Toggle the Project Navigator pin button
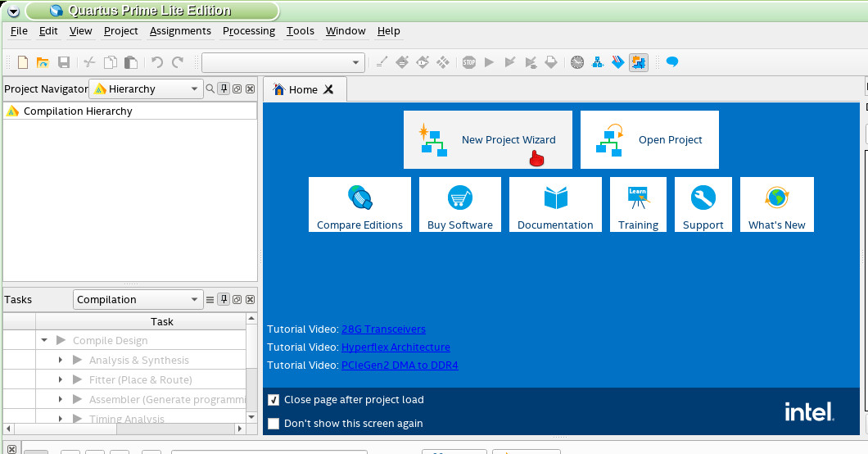 [224, 89]
